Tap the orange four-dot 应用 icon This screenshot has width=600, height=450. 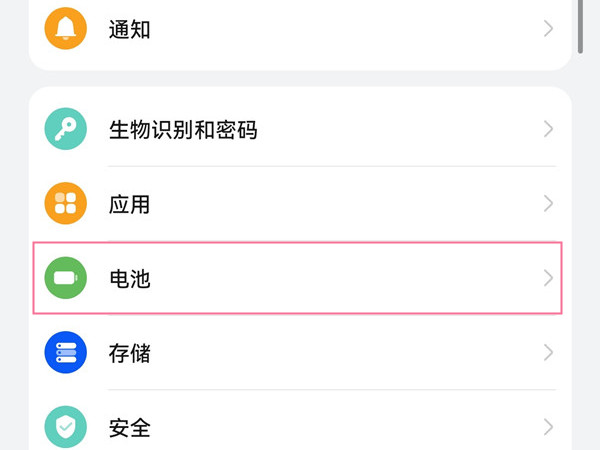click(66, 204)
